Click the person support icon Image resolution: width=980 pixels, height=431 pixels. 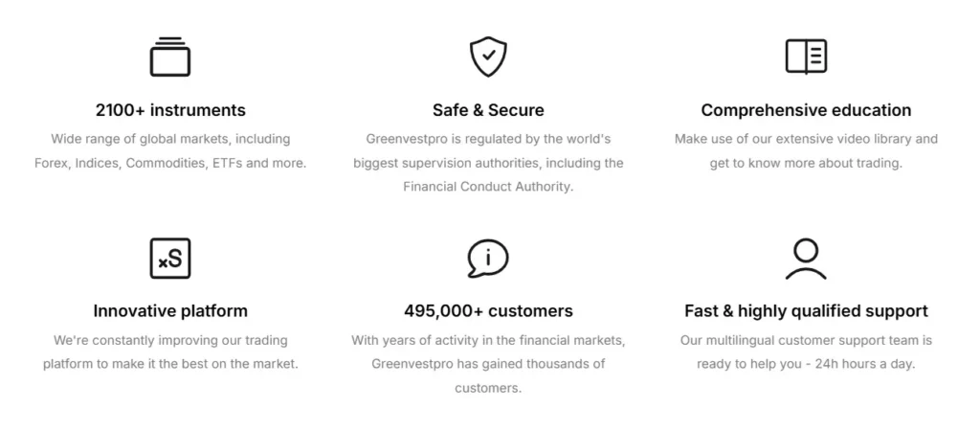806,259
